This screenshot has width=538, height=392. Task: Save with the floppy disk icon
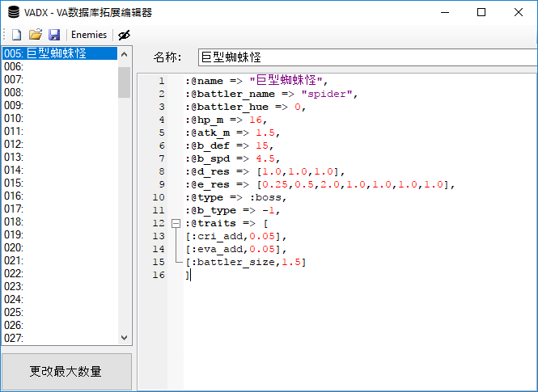point(54,35)
